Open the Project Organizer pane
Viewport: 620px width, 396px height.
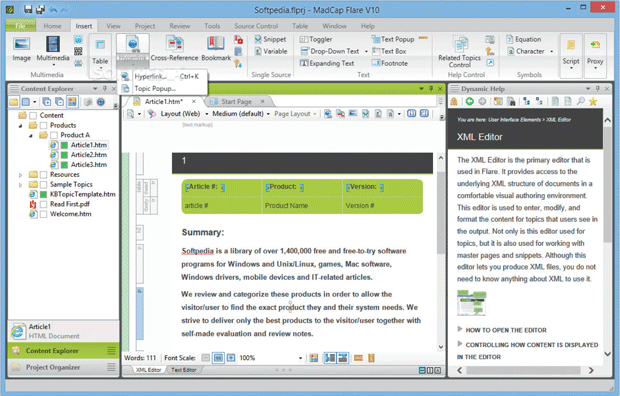(63, 367)
